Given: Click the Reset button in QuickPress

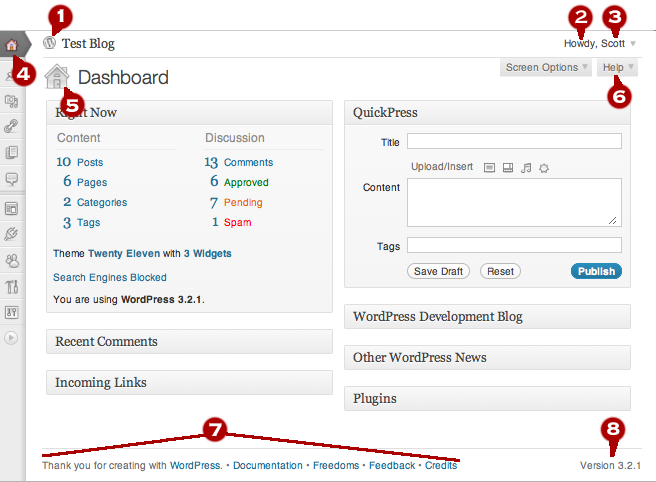Looking at the screenshot, I should [x=500, y=271].
